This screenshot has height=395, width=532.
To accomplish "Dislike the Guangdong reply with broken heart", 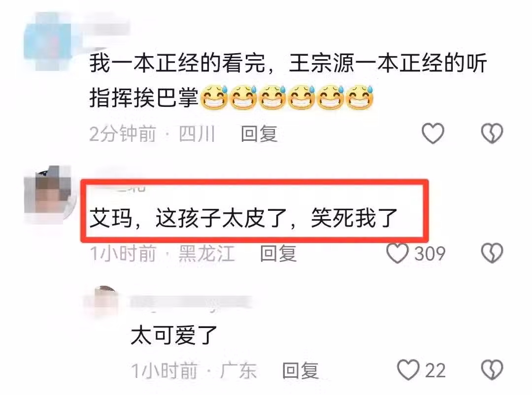I will (492, 370).
